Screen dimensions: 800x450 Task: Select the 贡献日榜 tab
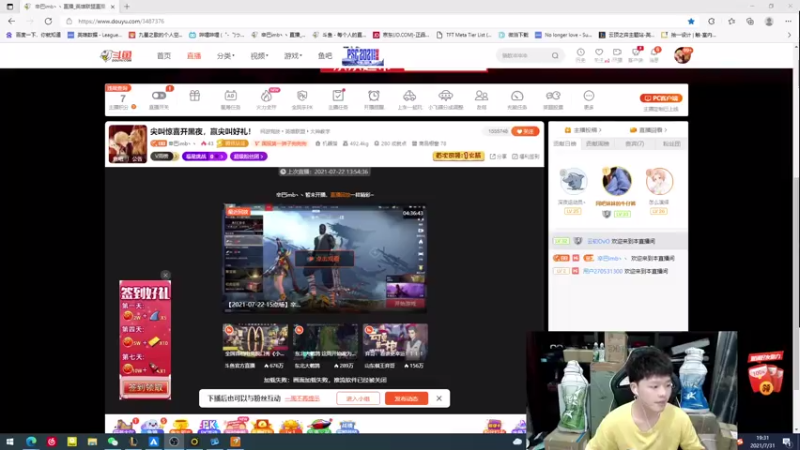point(565,144)
